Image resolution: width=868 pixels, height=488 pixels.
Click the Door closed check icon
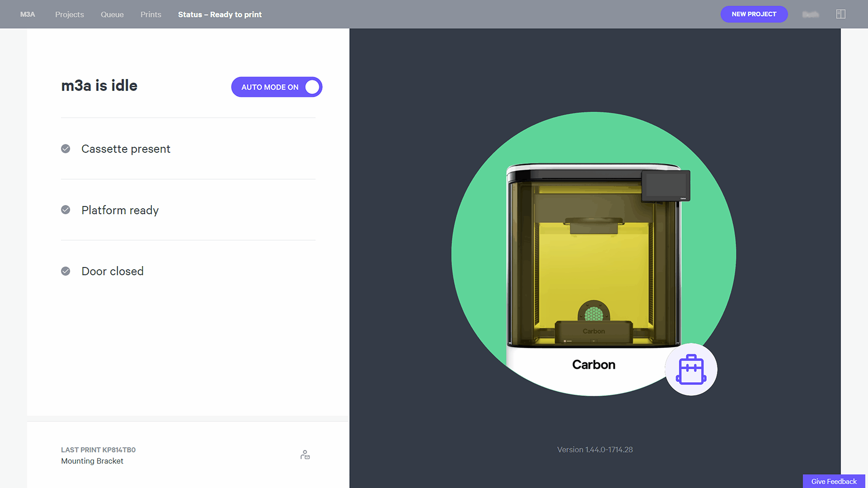(x=66, y=271)
